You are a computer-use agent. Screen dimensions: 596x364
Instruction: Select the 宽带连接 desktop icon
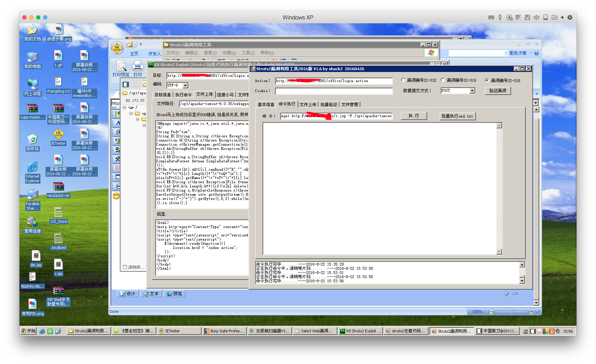[x=32, y=225]
